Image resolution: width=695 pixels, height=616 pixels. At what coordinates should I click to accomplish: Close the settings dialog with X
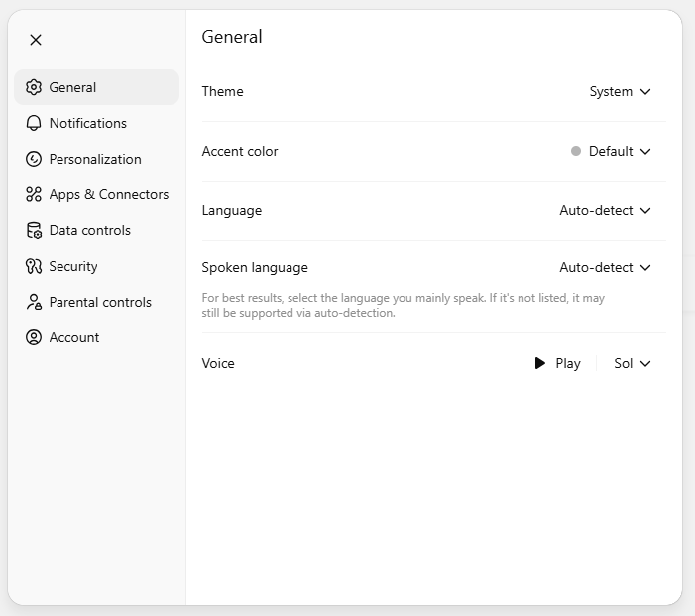pyautogui.click(x=36, y=40)
